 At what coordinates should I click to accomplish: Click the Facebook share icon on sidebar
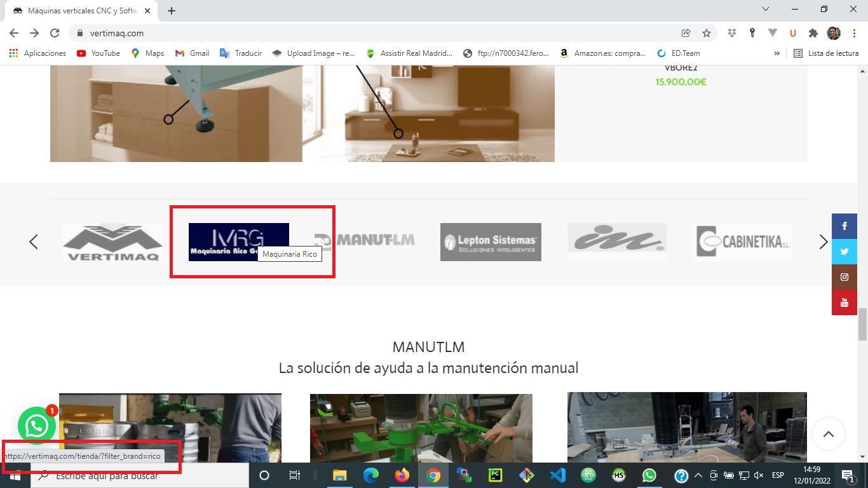pos(844,226)
